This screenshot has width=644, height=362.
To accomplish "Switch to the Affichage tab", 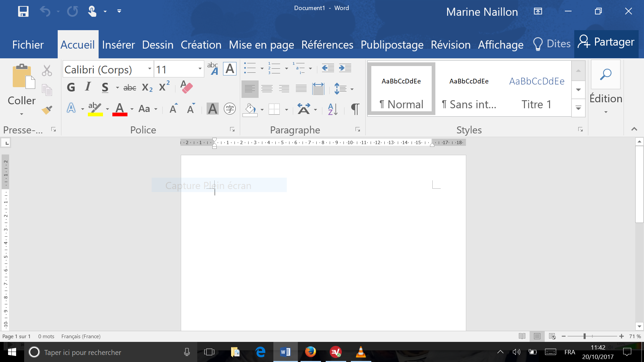I will pyautogui.click(x=500, y=45).
